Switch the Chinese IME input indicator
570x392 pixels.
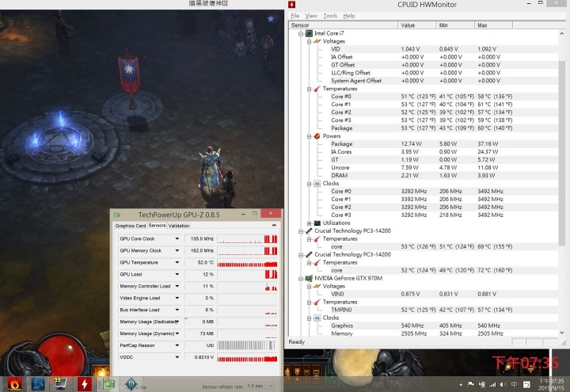click(514, 384)
